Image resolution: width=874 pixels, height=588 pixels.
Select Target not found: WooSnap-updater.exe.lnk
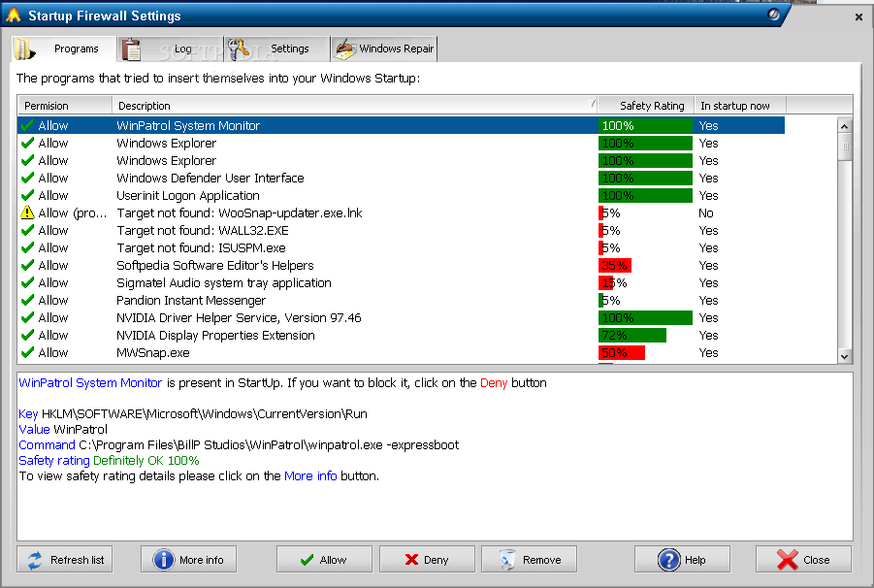[402, 212]
